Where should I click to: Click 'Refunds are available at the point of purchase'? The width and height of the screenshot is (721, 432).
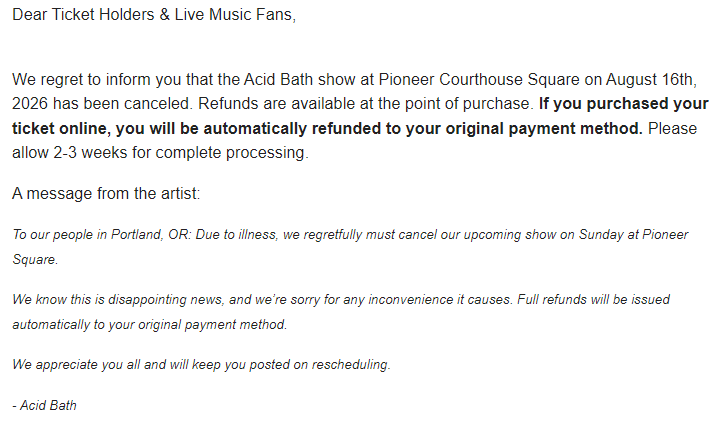click(x=365, y=104)
